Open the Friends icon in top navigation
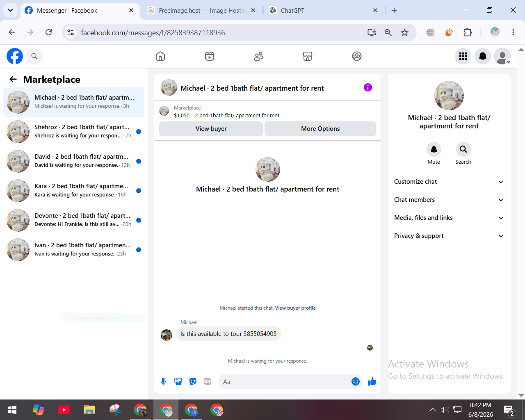 [259, 56]
